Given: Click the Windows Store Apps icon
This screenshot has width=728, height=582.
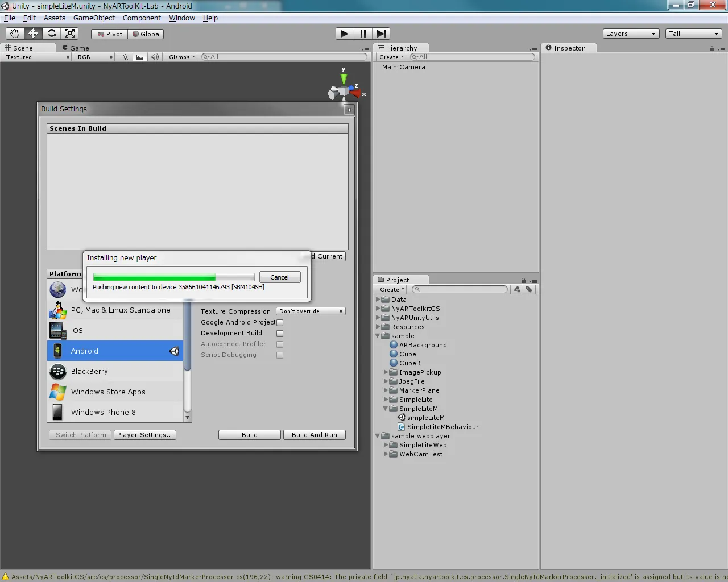Looking at the screenshot, I should click(58, 392).
